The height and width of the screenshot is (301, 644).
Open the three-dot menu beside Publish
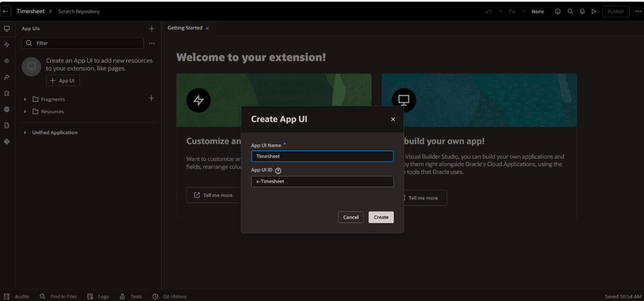pyautogui.click(x=638, y=12)
